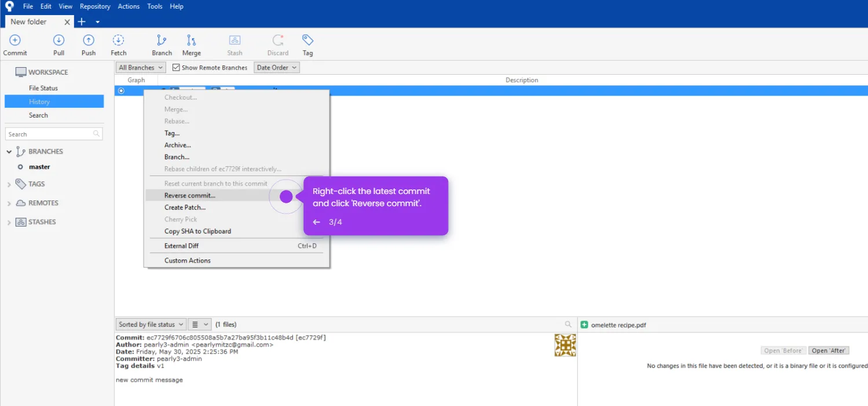
Task: Click the file list search magnifier
Action: (568, 324)
